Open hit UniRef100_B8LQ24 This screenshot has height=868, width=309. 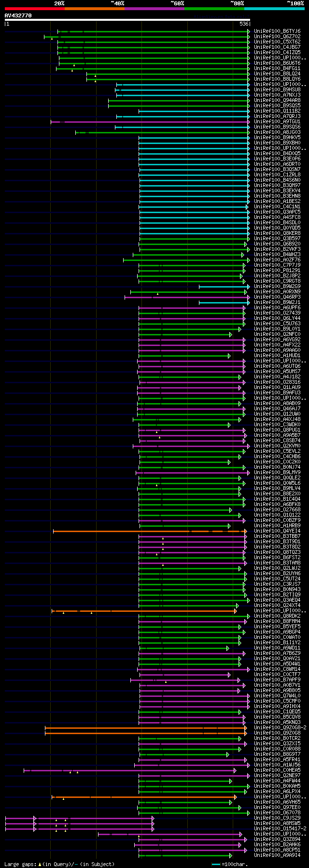pyautogui.click(x=277, y=74)
